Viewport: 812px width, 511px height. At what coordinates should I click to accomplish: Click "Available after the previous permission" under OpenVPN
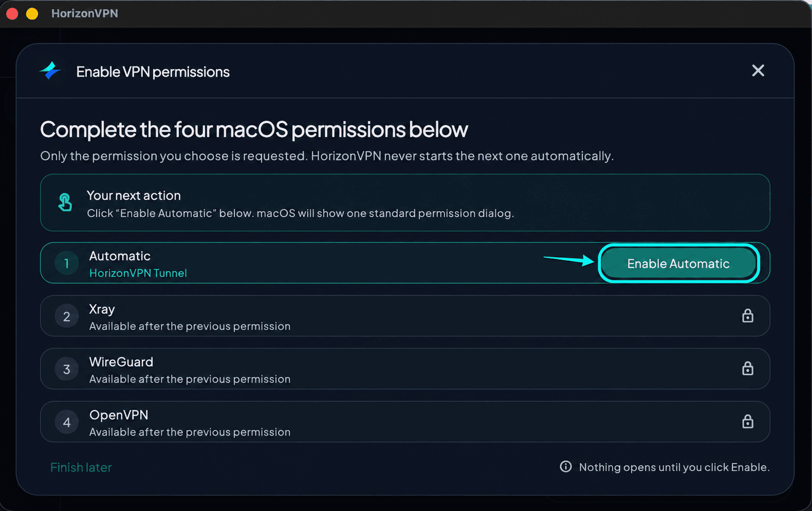[x=190, y=432]
